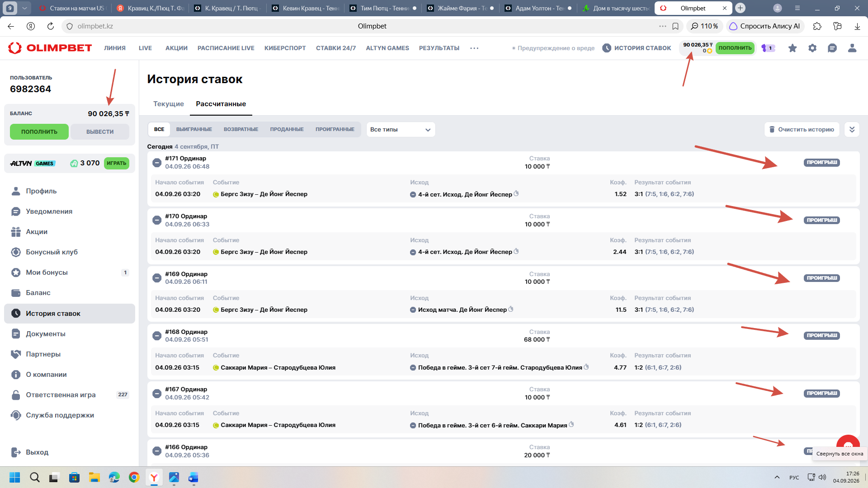Open bonus trophy icon with badge 1

pos(768,48)
